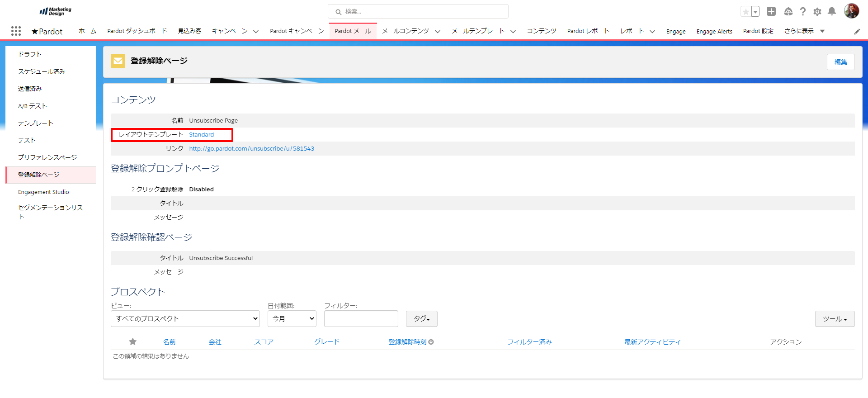Switch to the Pardot ダッシュボード tab

pos(137,31)
